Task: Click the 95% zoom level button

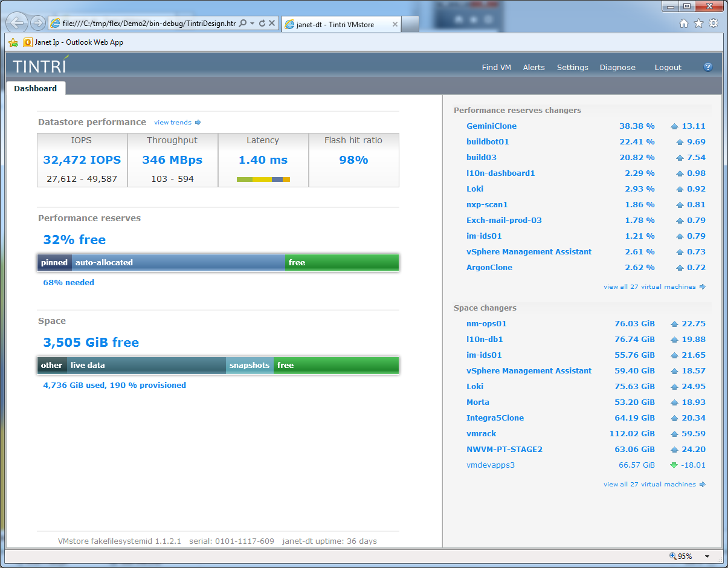Action: pos(681,556)
